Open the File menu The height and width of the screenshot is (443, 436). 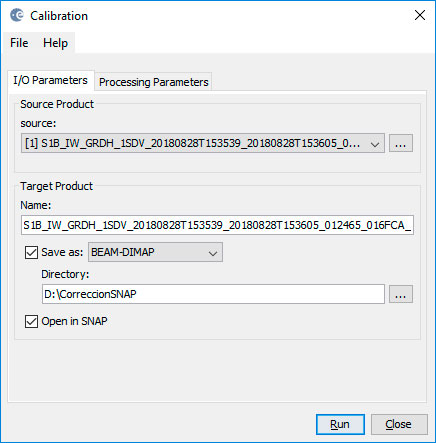[19, 43]
